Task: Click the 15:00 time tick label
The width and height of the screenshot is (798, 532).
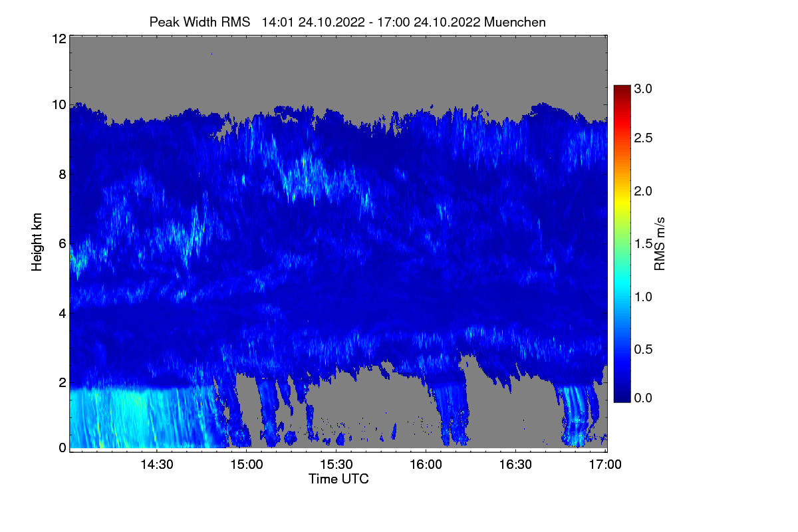Action: click(x=246, y=464)
